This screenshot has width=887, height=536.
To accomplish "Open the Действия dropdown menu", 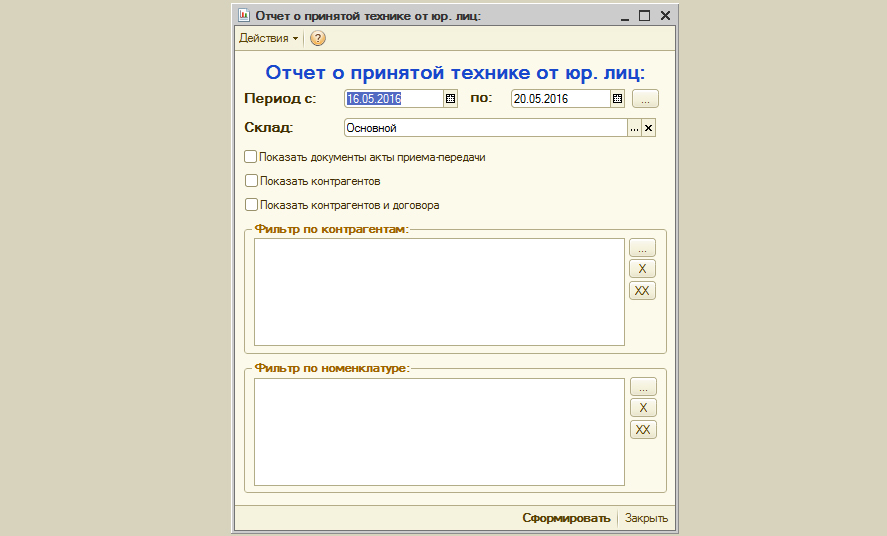I will click(268, 39).
